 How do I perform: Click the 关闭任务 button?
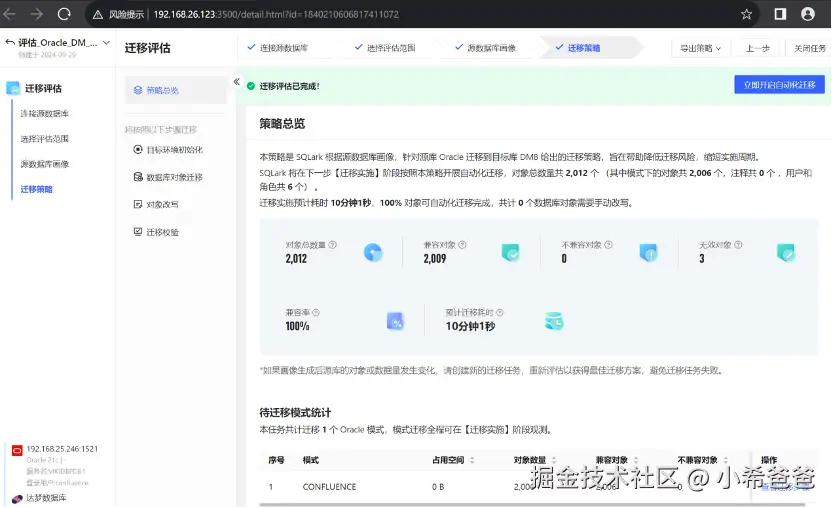(x=809, y=48)
